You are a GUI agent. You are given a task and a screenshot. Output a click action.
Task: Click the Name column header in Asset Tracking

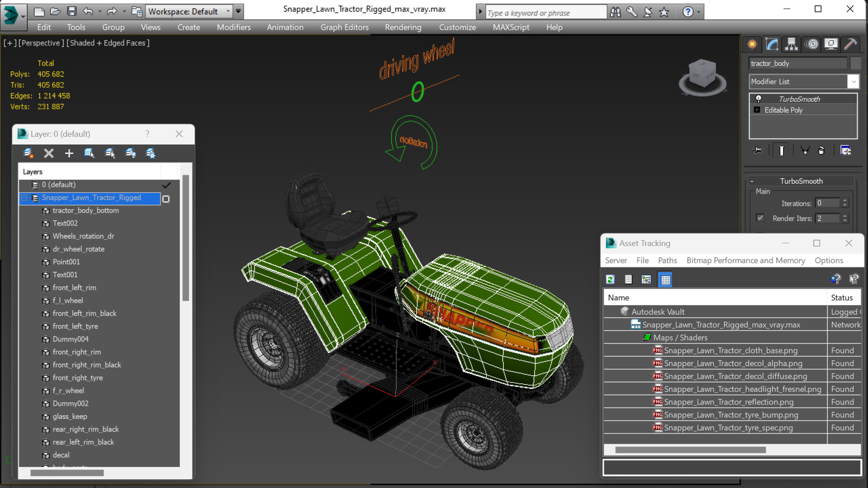click(715, 297)
